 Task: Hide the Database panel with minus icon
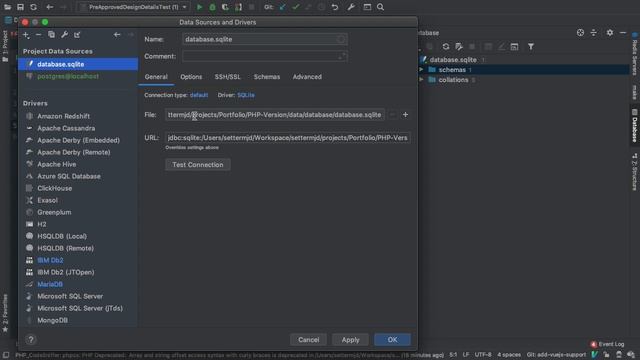point(623,33)
